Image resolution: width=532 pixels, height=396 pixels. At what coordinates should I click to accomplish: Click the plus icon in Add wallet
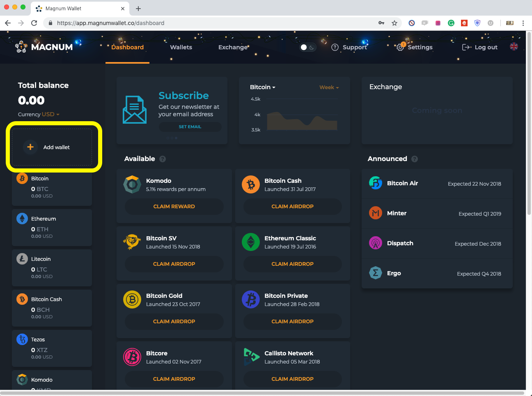click(30, 147)
